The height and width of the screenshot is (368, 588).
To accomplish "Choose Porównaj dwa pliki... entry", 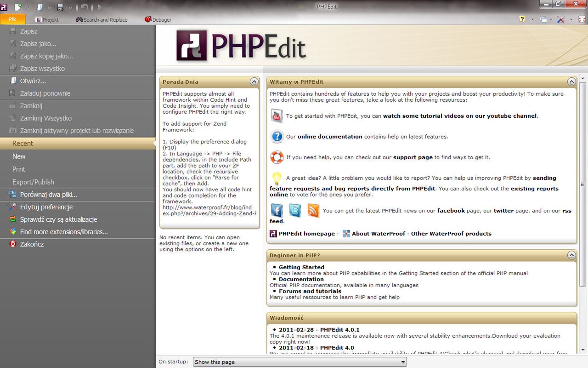I will tap(78, 195).
